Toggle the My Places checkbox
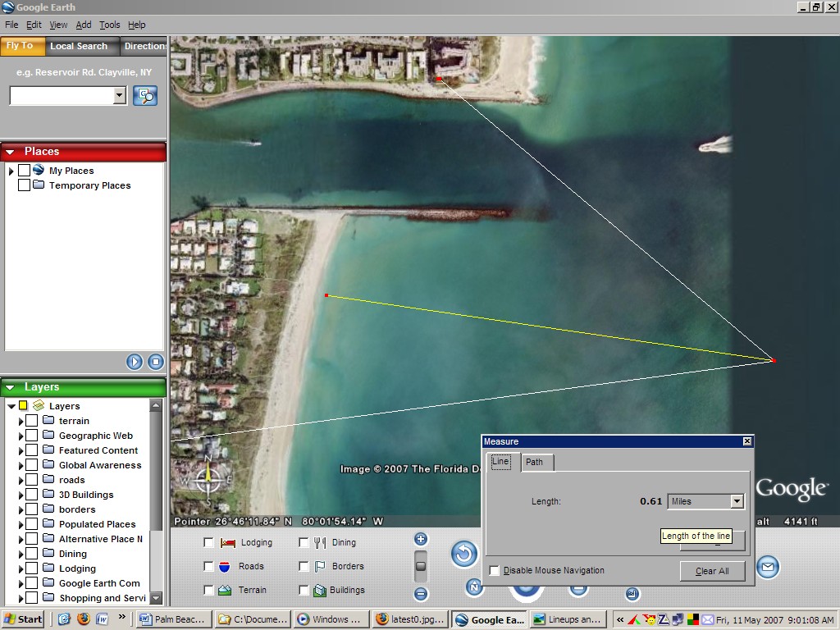 click(x=24, y=171)
